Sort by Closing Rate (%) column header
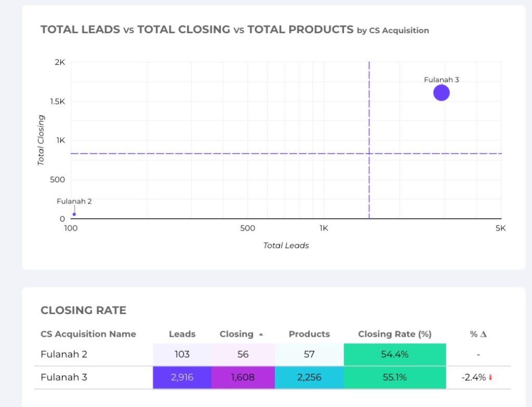Viewport: 532px width, 407px height. (x=394, y=334)
